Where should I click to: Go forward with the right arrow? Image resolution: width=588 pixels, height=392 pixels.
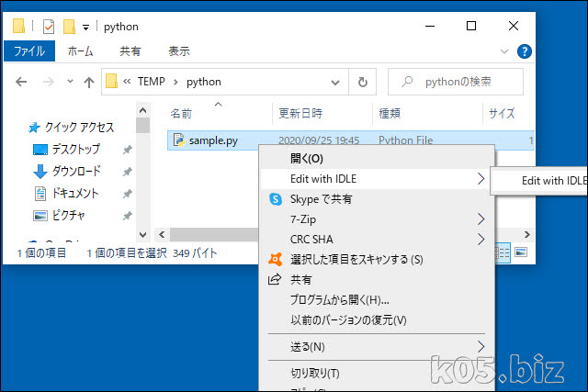49,82
